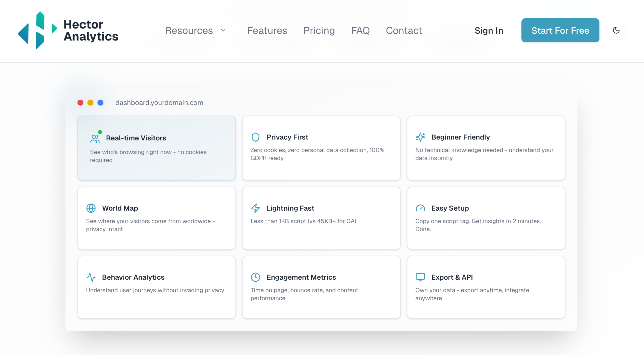The image size is (644, 355).
Task: Click the Export & API monitor icon
Action: pyautogui.click(x=420, y=277)
